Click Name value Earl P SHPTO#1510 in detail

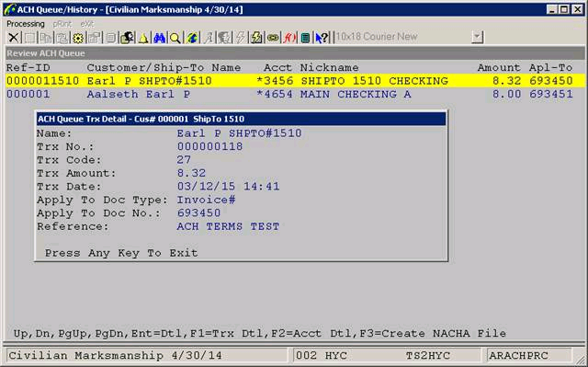(x=239, y=133)
